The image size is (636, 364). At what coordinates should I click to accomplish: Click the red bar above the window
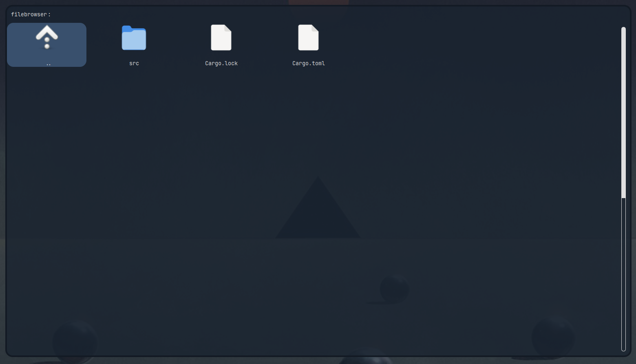318,2
